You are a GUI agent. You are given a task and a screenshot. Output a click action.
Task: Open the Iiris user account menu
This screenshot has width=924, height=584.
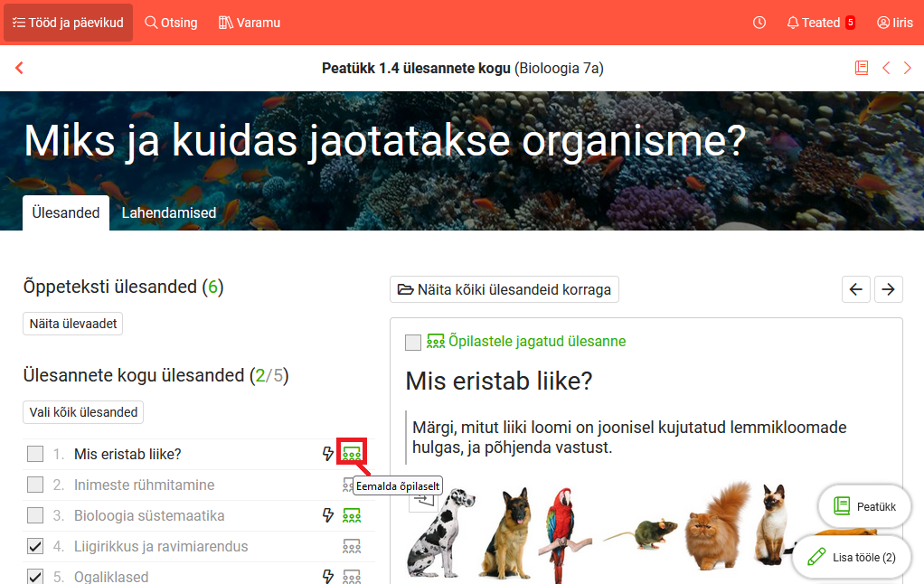(894, 23)
